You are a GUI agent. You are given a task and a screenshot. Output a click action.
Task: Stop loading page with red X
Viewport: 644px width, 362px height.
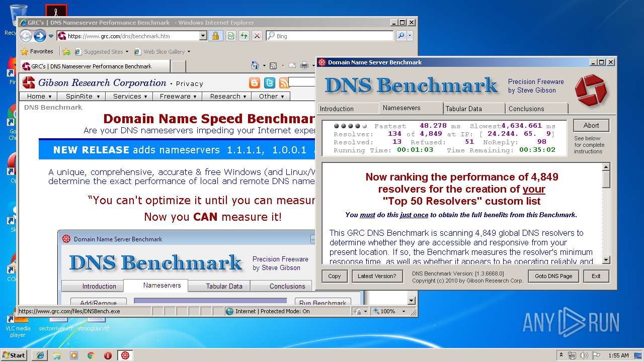click(257, 36)
